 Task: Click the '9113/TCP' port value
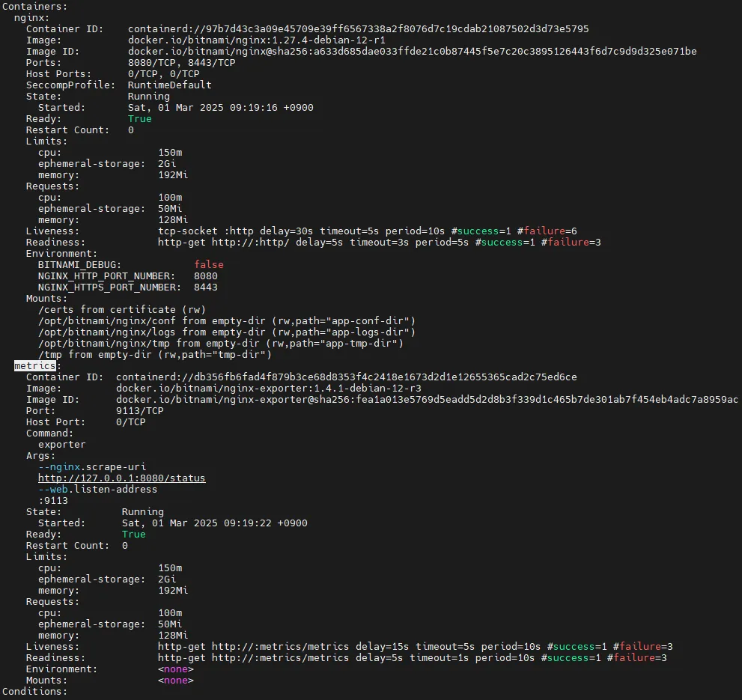coord(139,411)
